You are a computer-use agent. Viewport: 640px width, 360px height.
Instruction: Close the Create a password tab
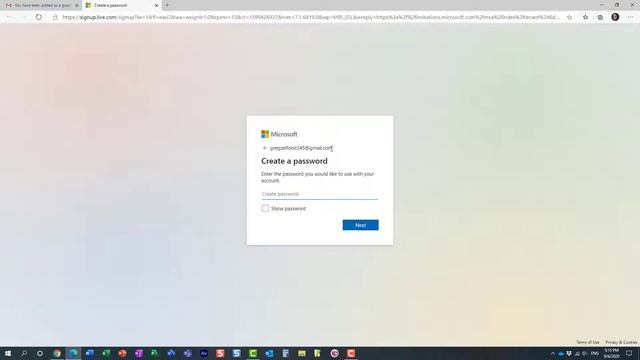click(156, 5)
